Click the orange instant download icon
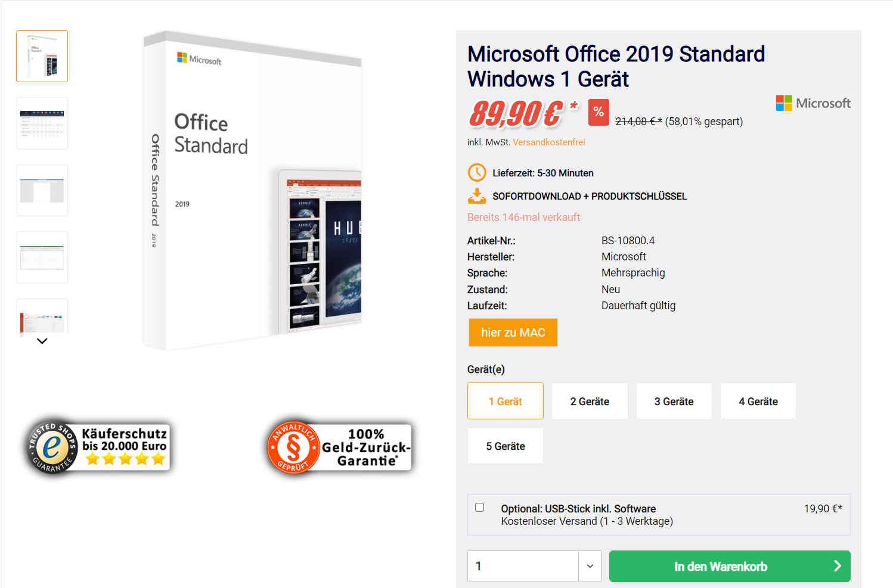893x588 pixels. coord(477,196)
